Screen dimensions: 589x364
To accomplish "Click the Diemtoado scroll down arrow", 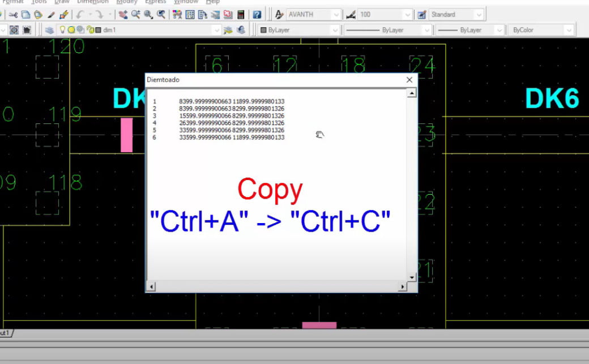I will (412, 277).
